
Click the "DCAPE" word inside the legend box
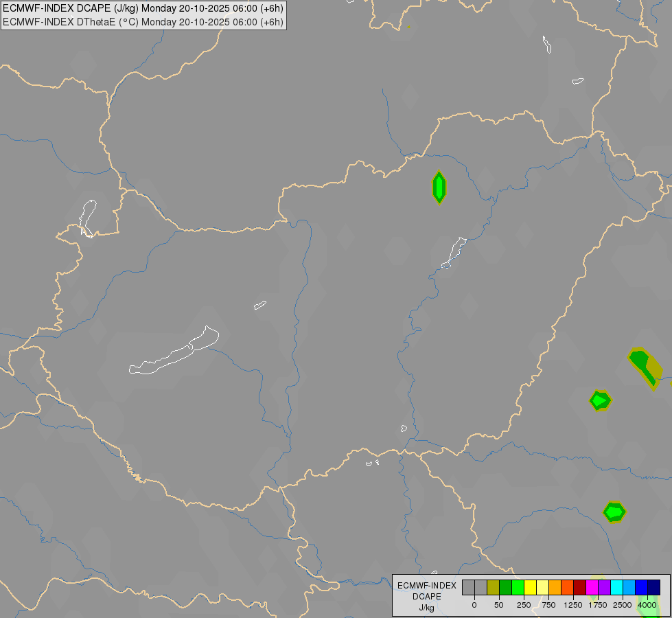coord(427,597)
